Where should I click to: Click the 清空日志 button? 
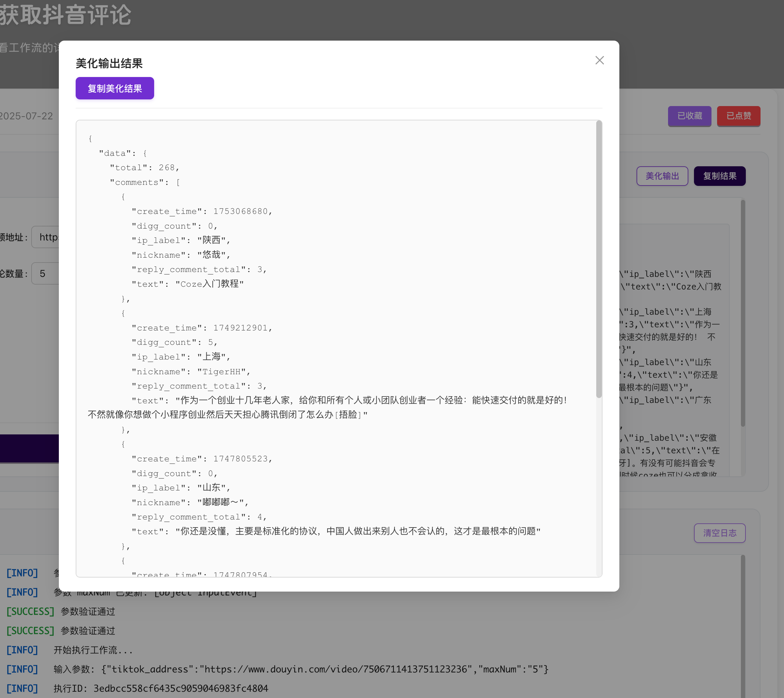(x=720, y=533)
